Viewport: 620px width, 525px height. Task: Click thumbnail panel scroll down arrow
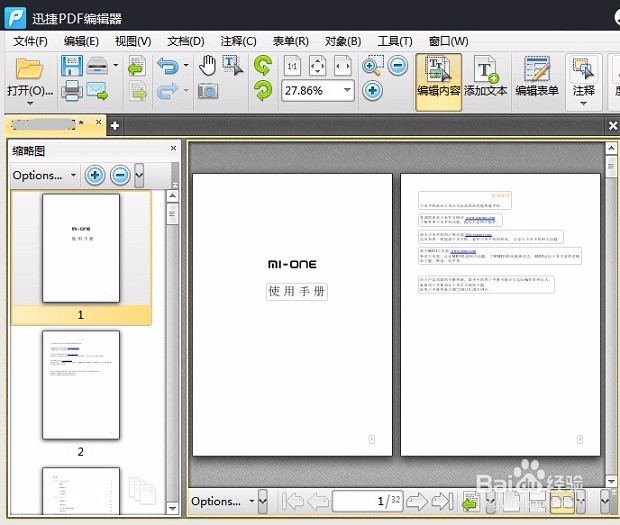point(172,508)
